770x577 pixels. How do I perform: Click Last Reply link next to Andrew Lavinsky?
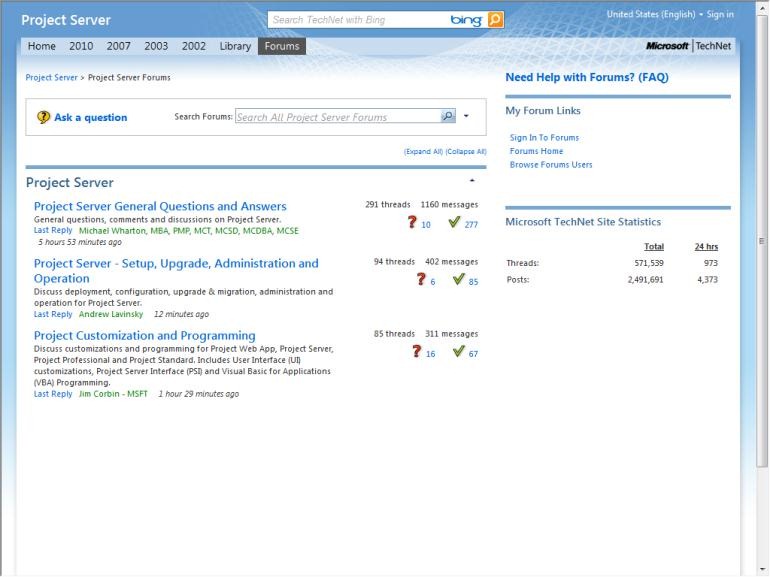pyautogui.click(x=53, y=314)
